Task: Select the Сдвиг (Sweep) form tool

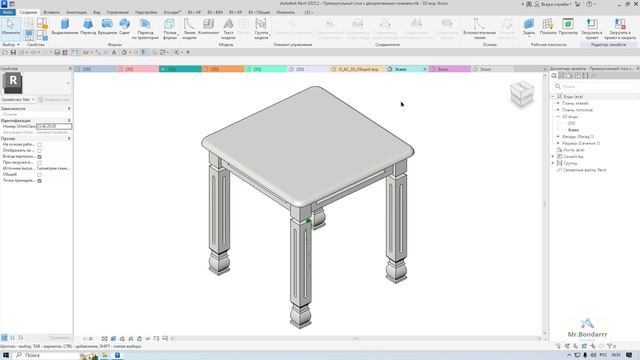Action: pyautogui.click(x=124, y=27)
